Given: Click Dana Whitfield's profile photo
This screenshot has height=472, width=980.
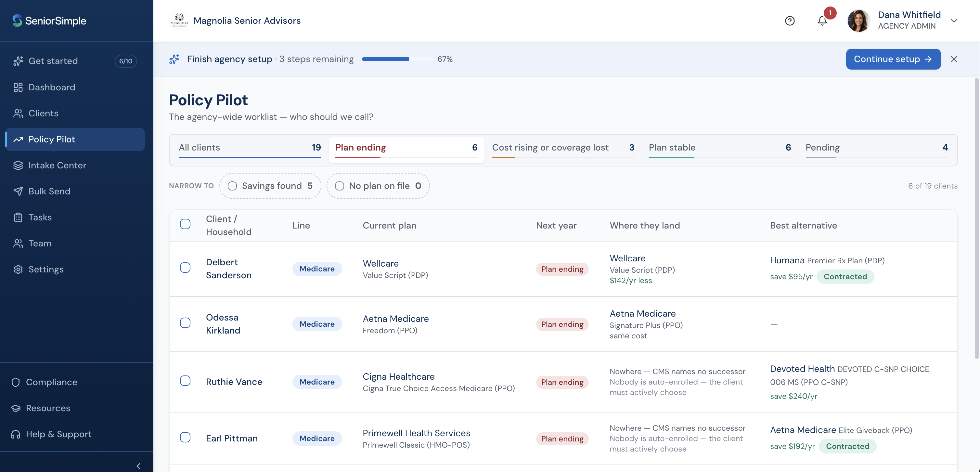Looking at the screenshot, I should [x=859, y=20].
